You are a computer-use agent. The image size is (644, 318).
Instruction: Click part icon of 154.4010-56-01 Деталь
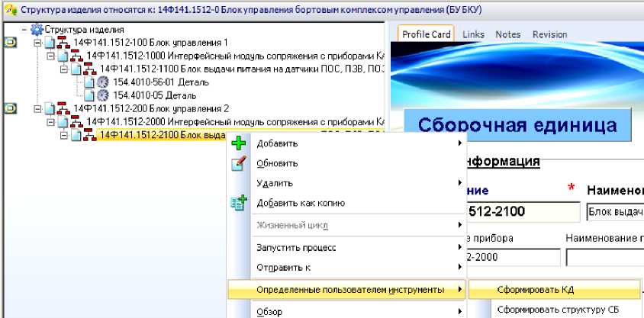[103, 82]
